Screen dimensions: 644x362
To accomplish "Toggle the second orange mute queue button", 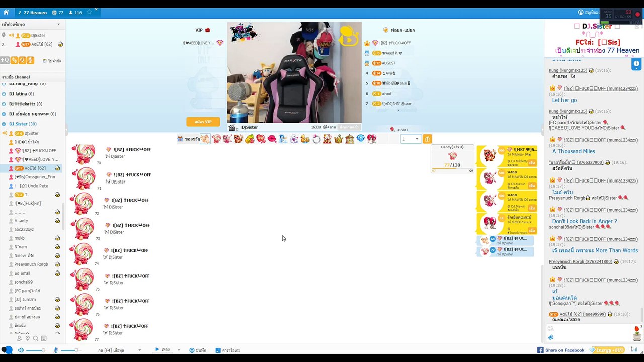I will coord(22,60).
